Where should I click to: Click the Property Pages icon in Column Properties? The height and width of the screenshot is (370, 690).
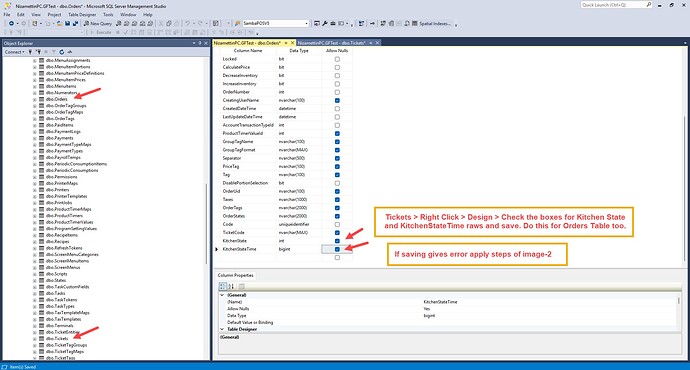tap(241, 286)
